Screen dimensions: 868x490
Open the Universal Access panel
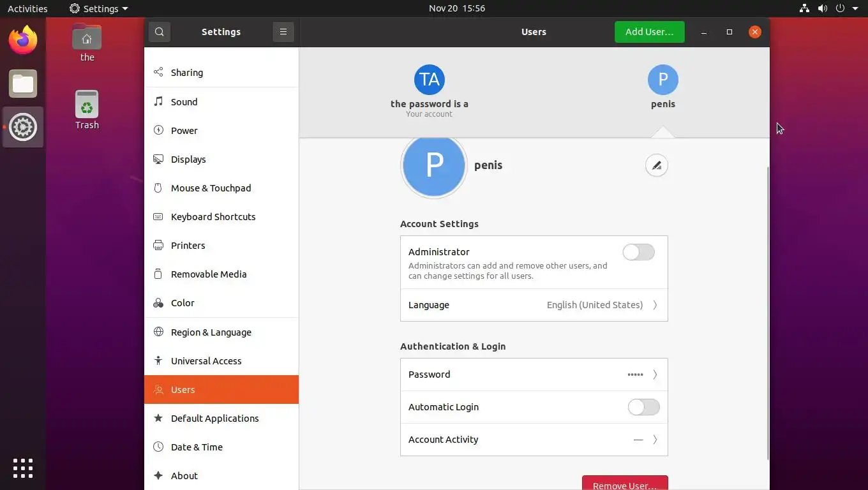pos(221,360)
